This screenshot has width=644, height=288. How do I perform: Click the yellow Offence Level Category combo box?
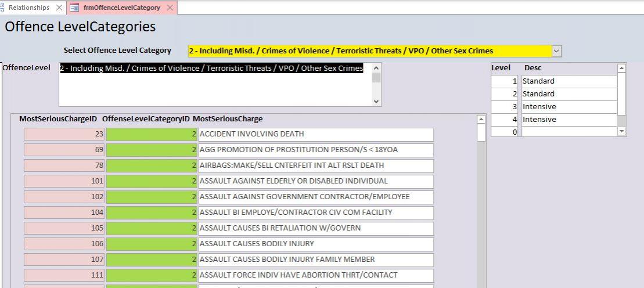[x=370, y=51]
